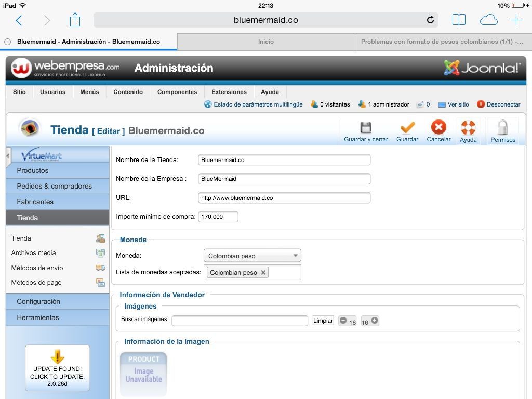Switch to the Inicio tab
Screen dimensions: 532x399
[266, 42]
